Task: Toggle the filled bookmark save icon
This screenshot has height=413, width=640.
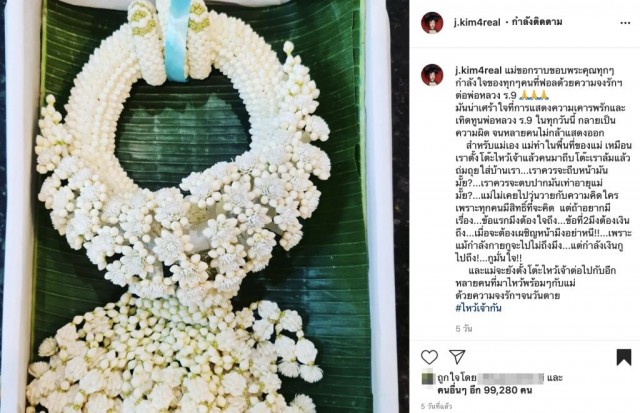Action: click(x=624, y=357)
